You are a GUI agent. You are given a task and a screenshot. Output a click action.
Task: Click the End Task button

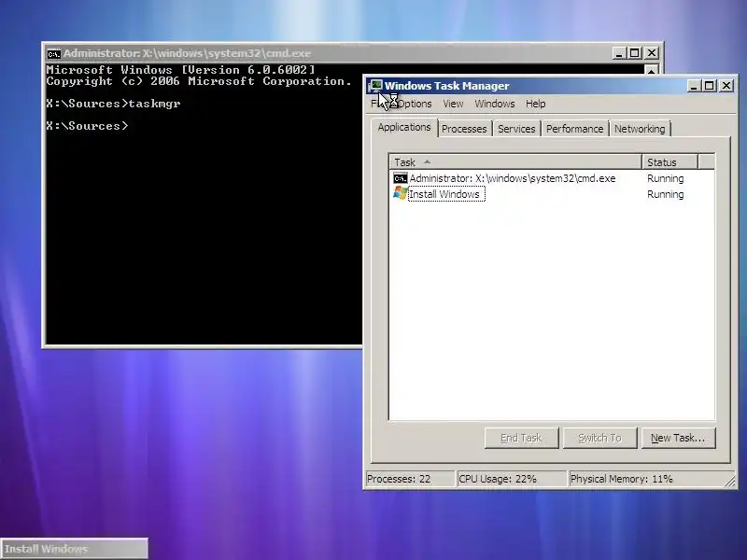click(521, 438)
